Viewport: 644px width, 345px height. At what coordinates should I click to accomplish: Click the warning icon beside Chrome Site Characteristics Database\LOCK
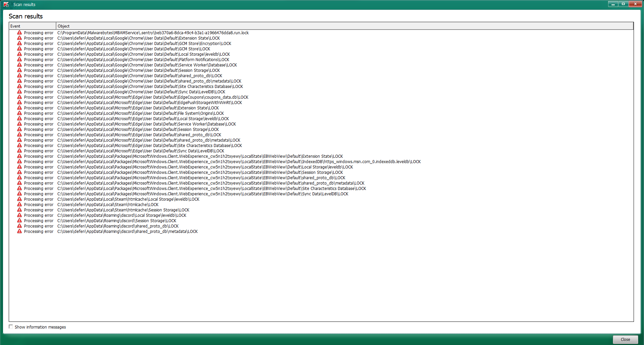click(x=19, y=86)
